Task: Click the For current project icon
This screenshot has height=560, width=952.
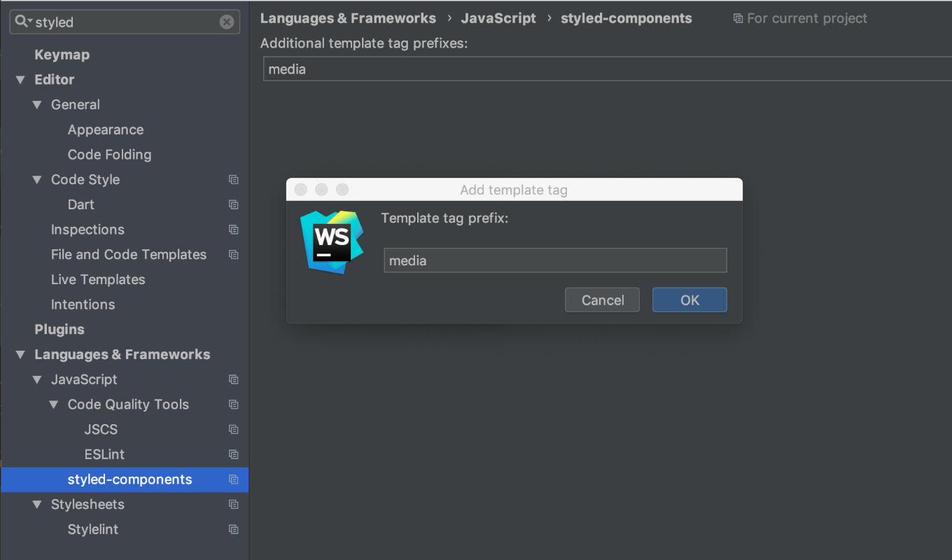Action: [738, 18]
